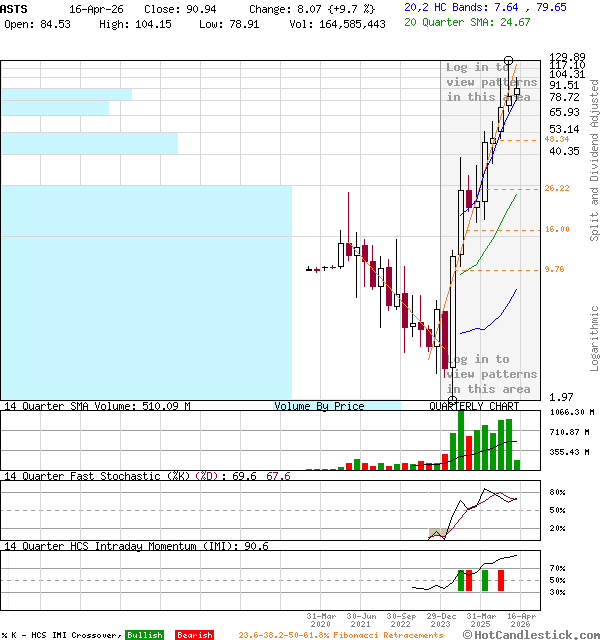600x640 pixels.
Task: Click the 9.76 Fibonacci retracement label
Action: pos(554,269)
